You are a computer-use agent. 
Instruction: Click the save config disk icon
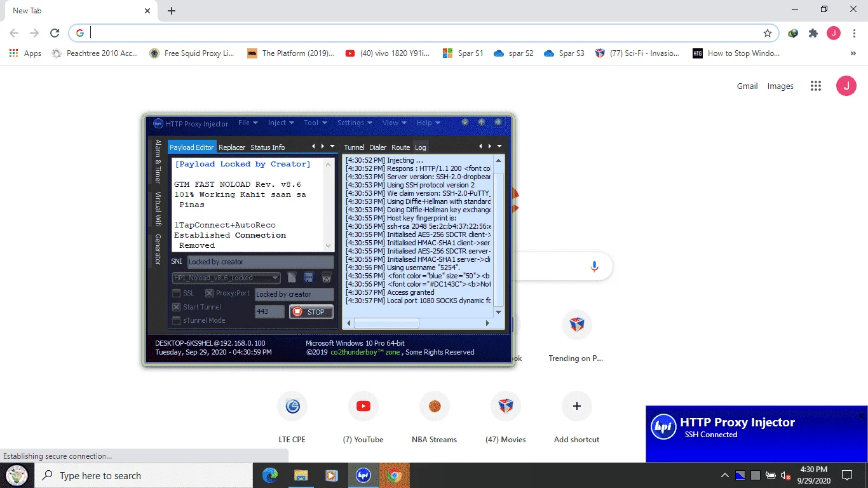point(309,277)
